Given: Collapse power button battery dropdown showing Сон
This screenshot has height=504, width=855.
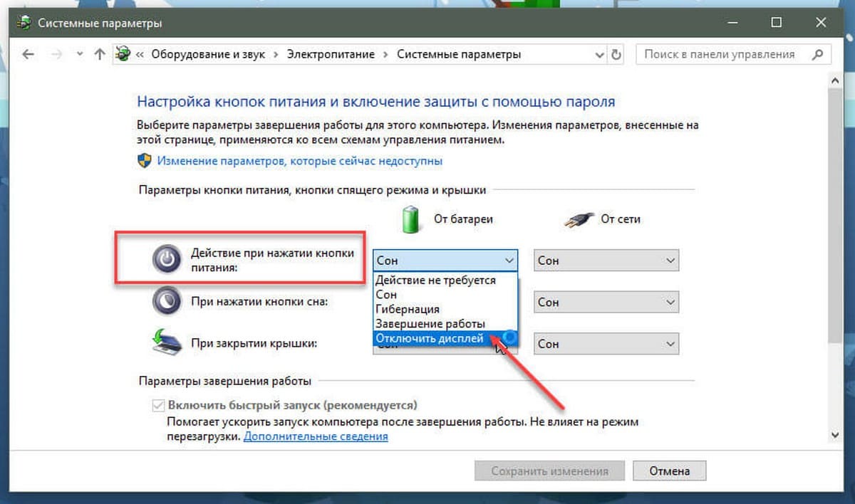Looking at the screenshot, I should coord(445,261).
